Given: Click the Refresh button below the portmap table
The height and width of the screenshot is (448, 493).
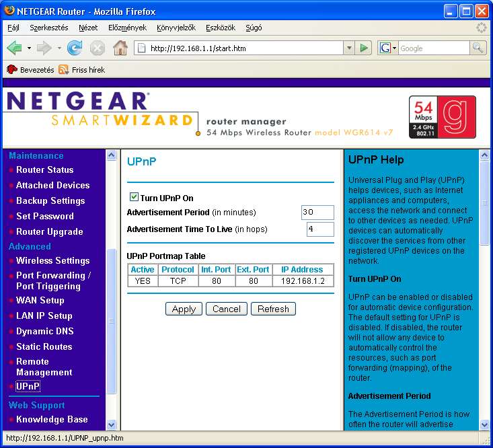Looking at the screenshot, I should click(x=273, y=309).
